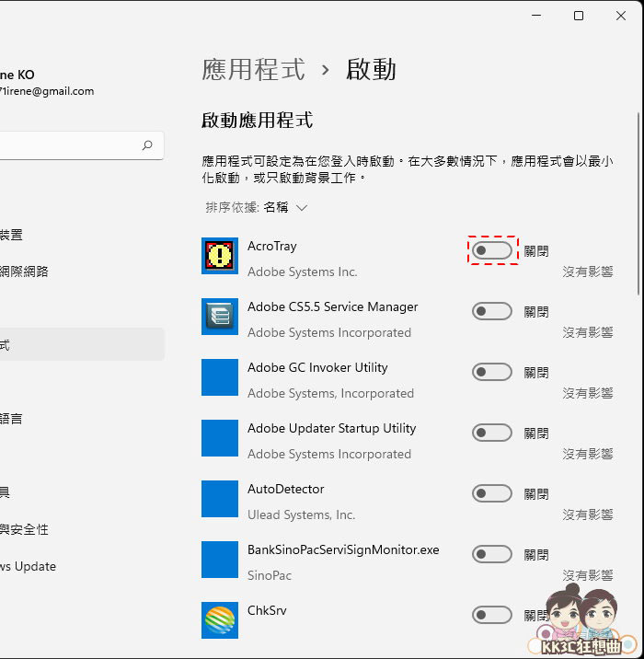
Task: Toggle AcroTray startup switch
Action: (492, 250)
